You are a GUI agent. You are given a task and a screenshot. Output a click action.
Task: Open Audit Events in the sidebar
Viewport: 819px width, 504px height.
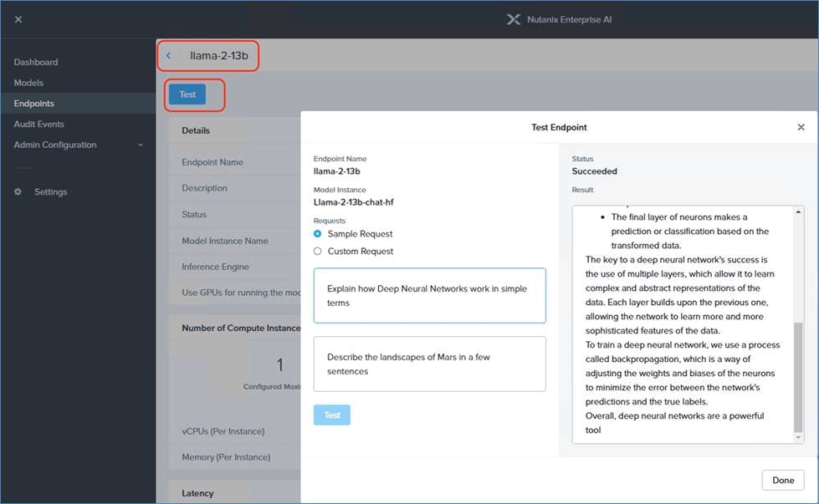(39, 125)
